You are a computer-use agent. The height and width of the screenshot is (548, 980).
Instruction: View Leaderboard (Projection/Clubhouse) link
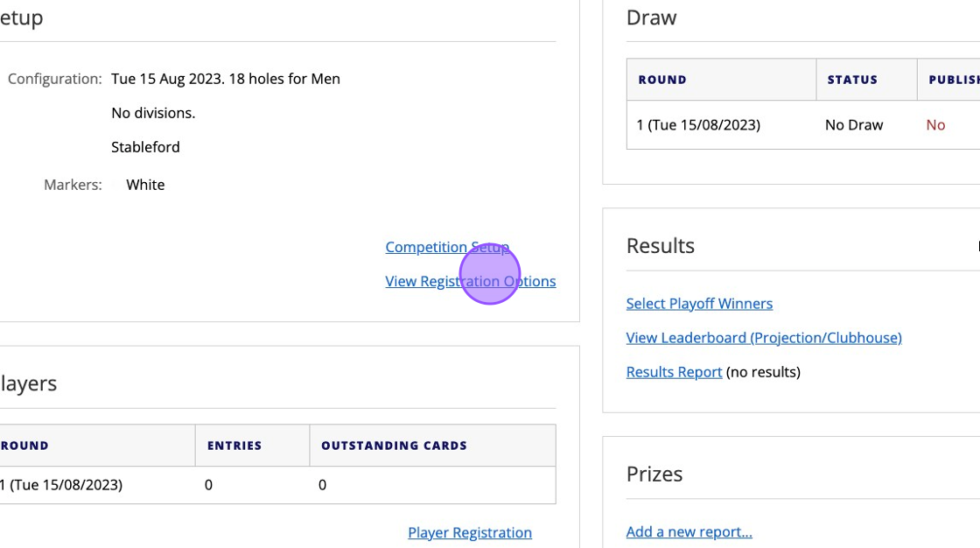point(764,338)
